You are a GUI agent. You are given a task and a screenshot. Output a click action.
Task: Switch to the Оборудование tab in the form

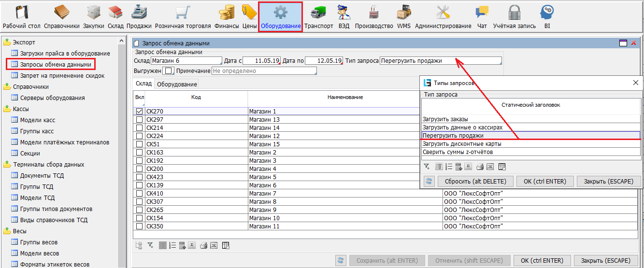(x=177, y=85)
